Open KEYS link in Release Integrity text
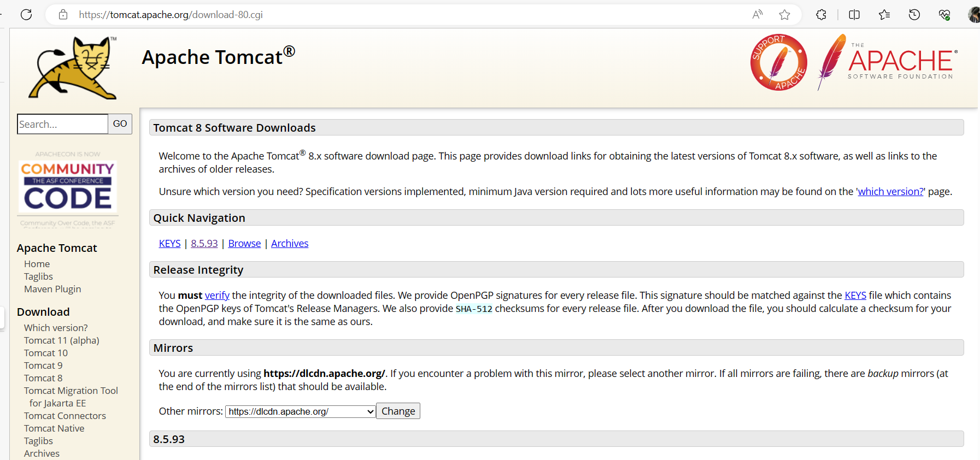Image resolution: width=980 pixels, height=460 pixels. (855, 295)
